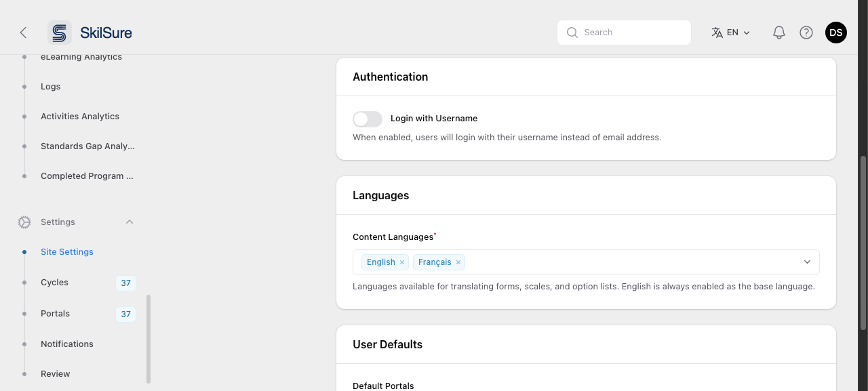
Task: Click the Login with Username label
Action: [x=434, y=119]
